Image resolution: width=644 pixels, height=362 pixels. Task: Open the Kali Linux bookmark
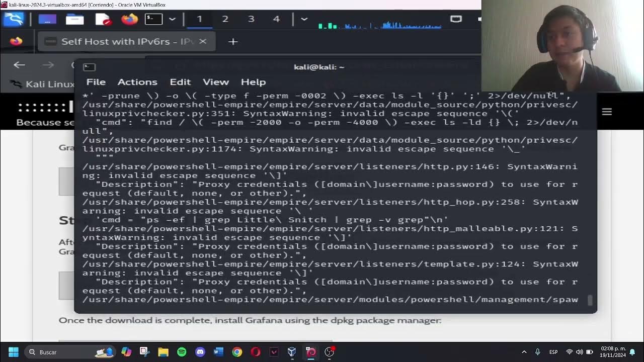43,84
